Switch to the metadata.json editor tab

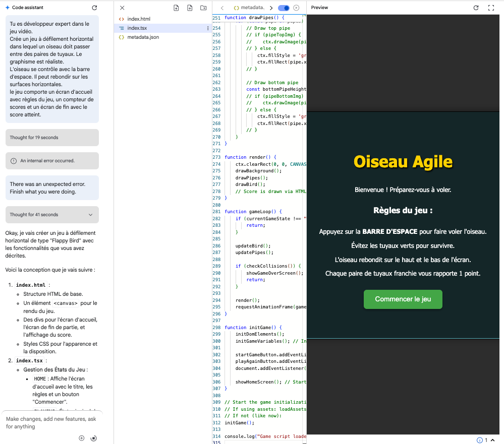pos(249,8)
